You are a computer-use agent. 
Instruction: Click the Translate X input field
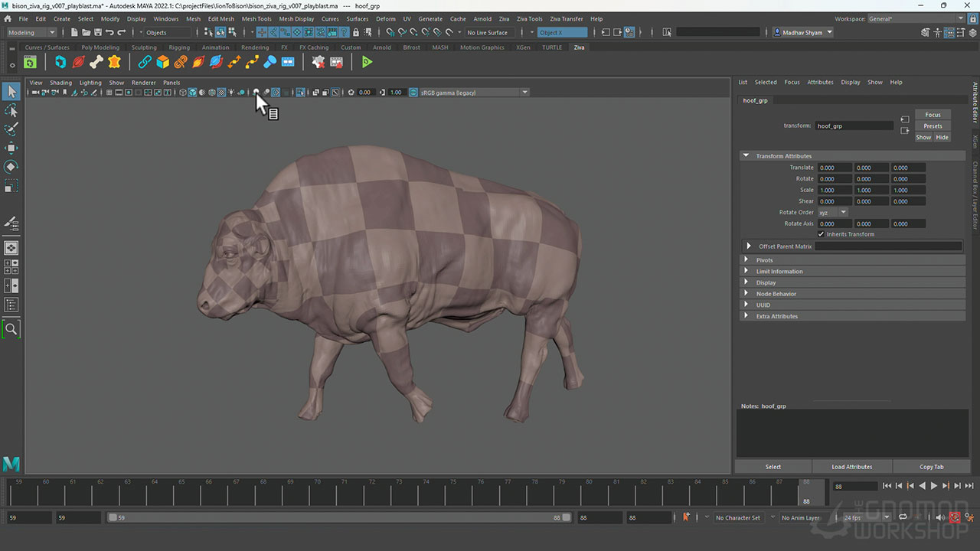[x=834, y=168]
